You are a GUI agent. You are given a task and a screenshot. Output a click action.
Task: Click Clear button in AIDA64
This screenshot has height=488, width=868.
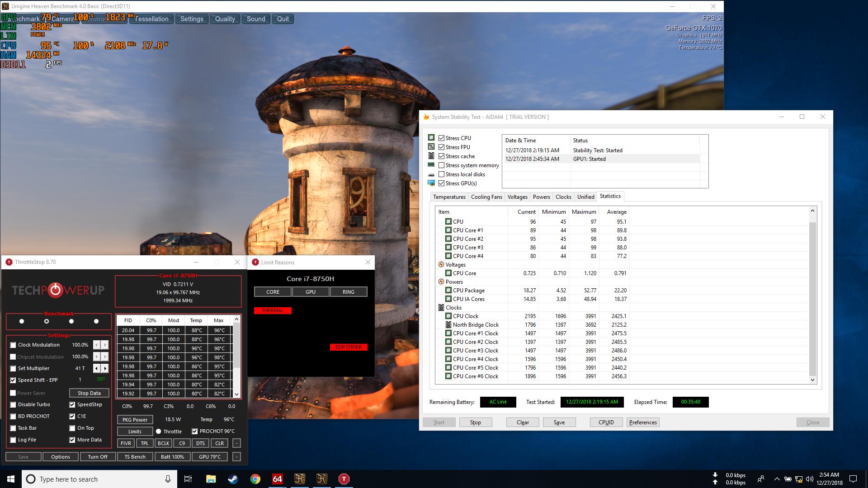coord(523,422)
